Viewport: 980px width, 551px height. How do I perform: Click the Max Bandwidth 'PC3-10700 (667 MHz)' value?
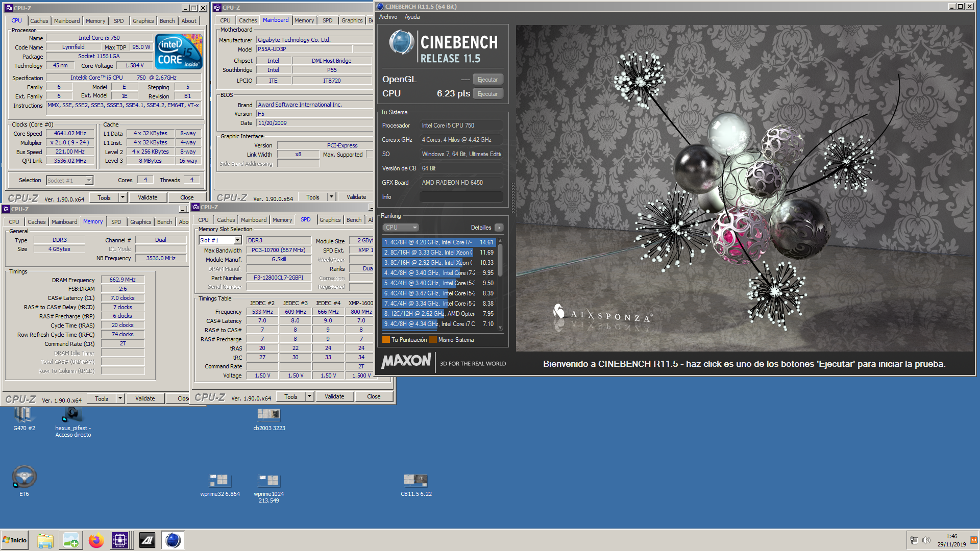(279, 250)
